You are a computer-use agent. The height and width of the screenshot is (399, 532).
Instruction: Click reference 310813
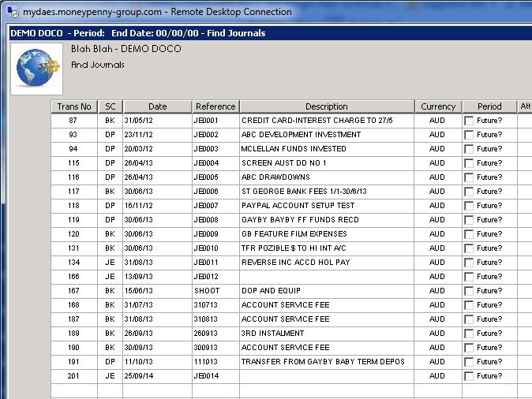tap(205, 319)
